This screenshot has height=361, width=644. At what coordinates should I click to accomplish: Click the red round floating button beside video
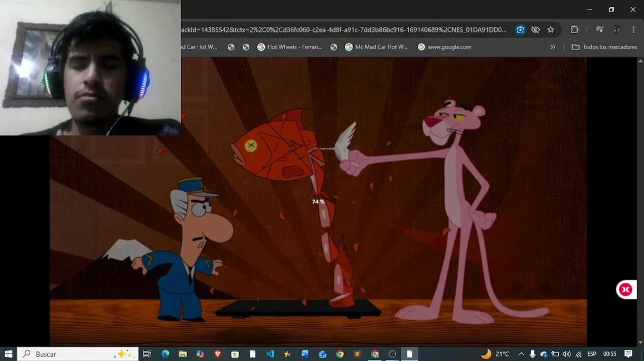(x=626, y=289)
